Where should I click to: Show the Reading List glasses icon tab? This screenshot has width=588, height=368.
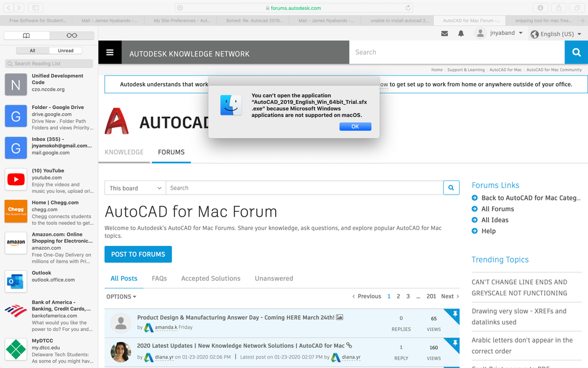[72, 35]
